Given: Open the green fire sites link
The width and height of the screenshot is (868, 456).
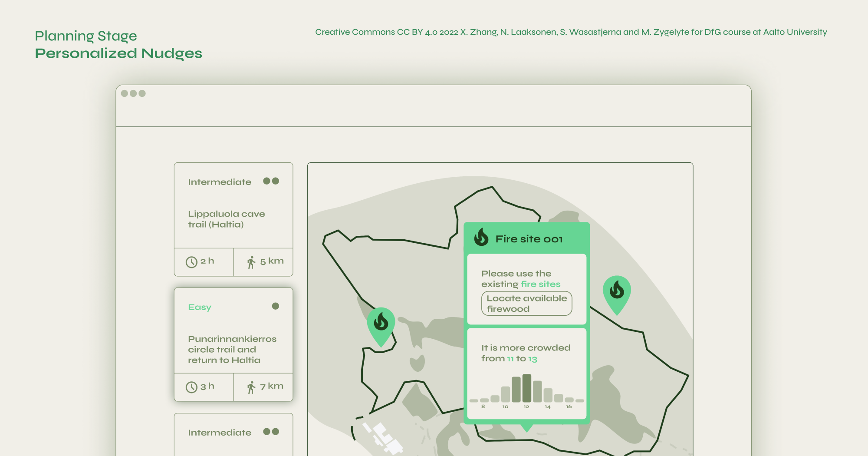Looking at the screenshot, I should click(x=540, y=284).
